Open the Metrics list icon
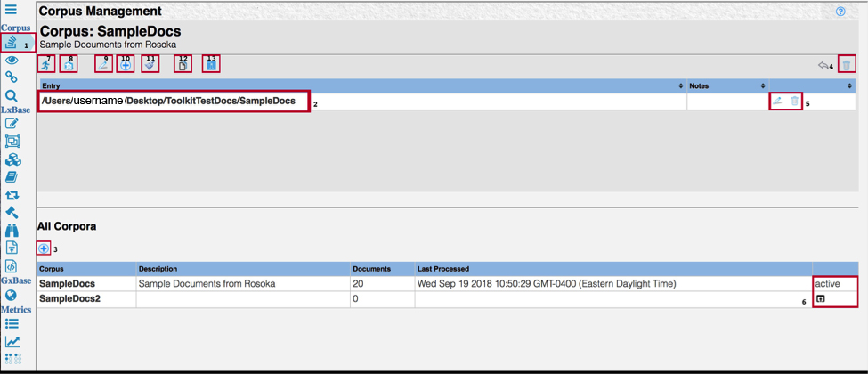The height and width of the screenshot is (374, 868). [x=12, y=323]
